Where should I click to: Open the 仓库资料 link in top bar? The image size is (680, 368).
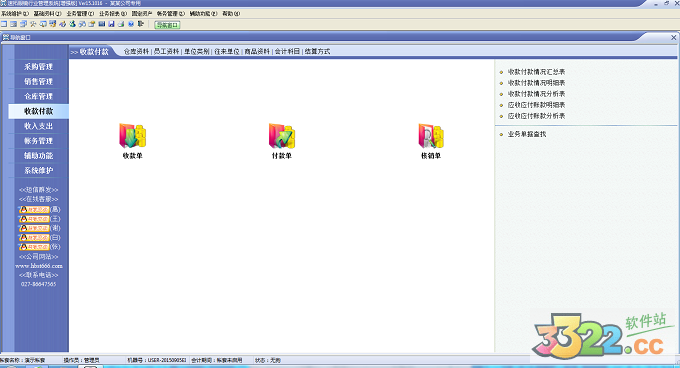click(136, 52)
